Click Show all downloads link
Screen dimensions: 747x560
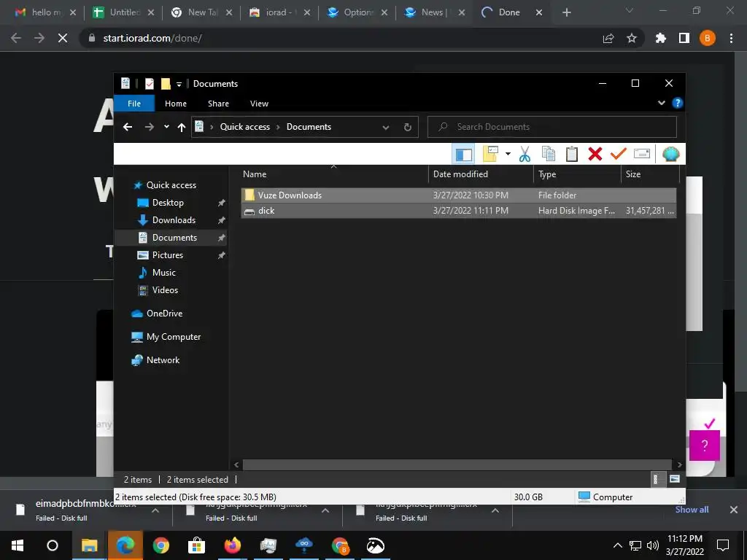tap(692, 510)
